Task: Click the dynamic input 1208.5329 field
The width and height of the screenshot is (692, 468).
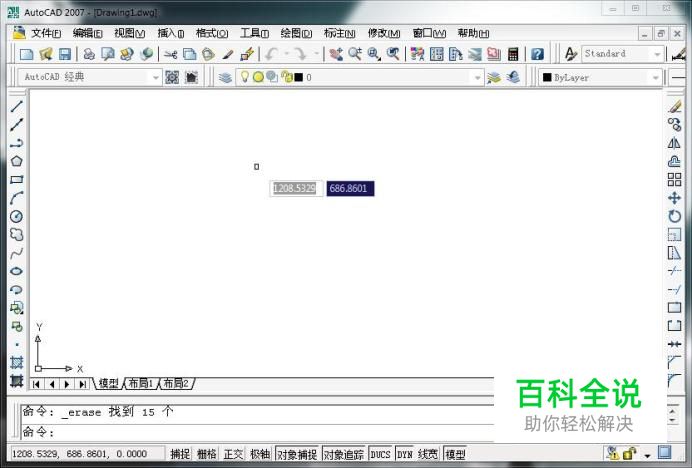Action: tap(295, 189)
